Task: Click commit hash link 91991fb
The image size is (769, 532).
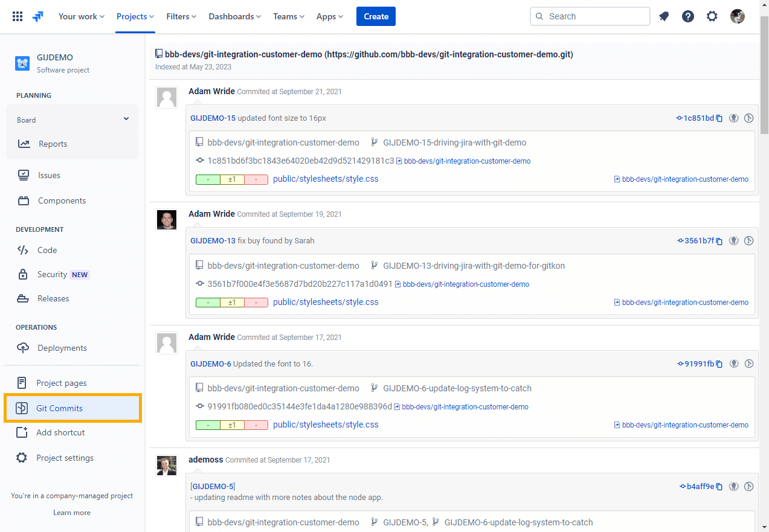Action: (x=696, y=364)
